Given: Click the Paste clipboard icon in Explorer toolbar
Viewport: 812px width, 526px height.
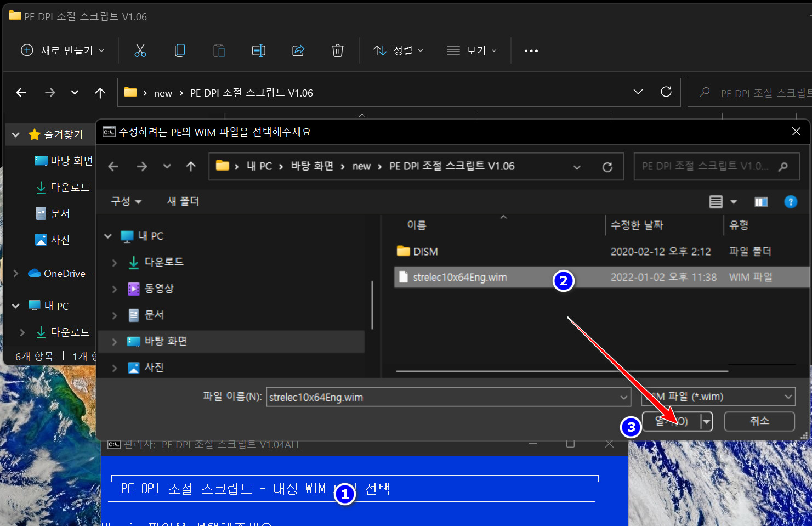Looking at the screenshot, I should [x=219, y=50].
